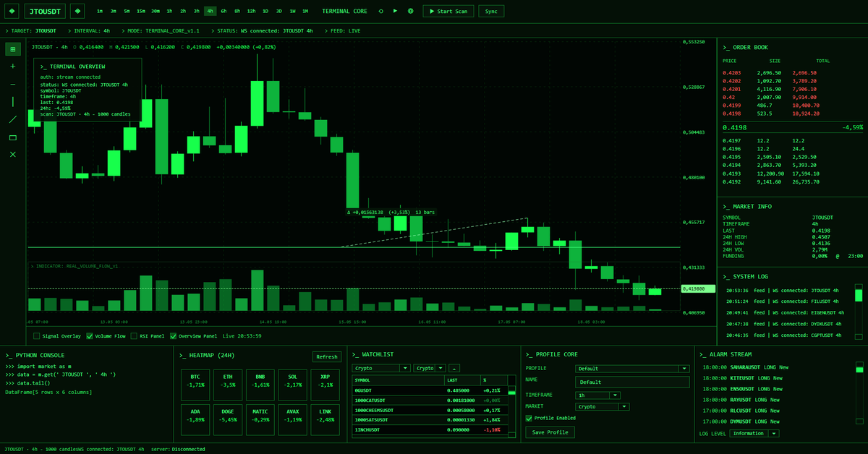
Task: Select the 1INCHUSDT row in the Watchlist
Action: (430, 430)
